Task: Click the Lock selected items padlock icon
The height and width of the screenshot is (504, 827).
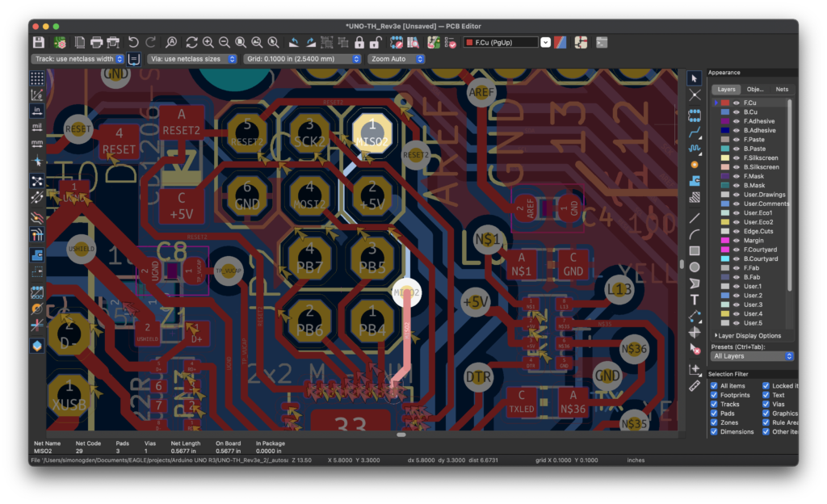Action: 359,43
